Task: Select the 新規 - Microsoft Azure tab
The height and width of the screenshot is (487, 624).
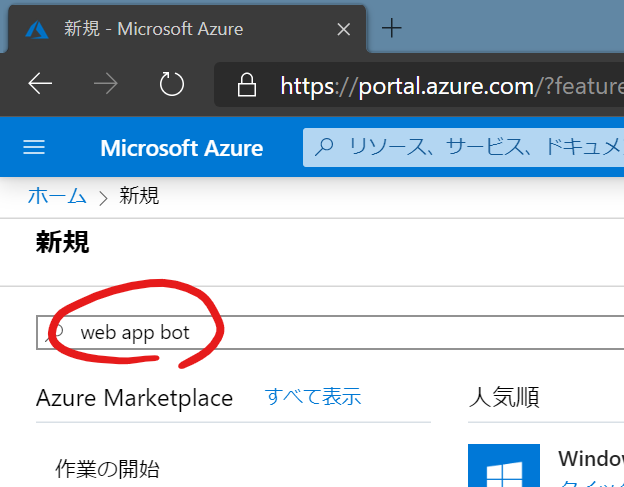Action: click(x=187, y=29)
